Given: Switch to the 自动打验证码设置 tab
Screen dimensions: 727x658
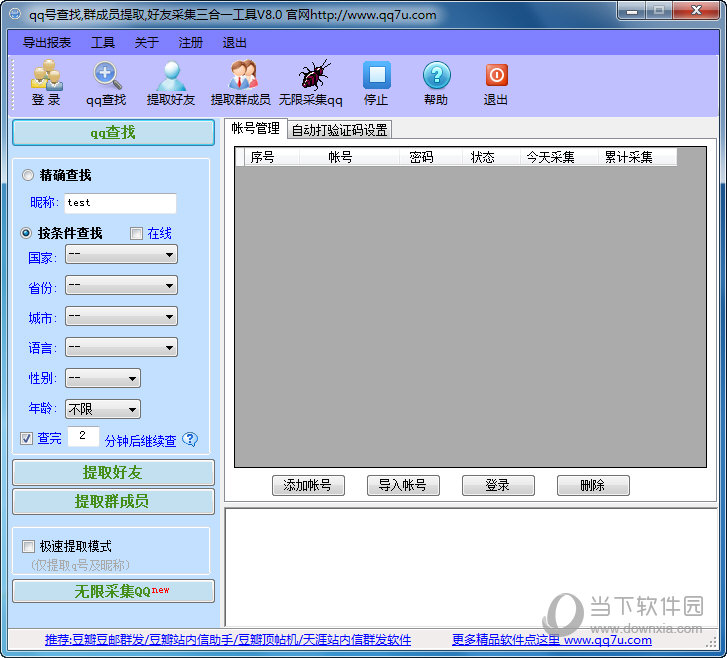Looking at the screenshot, I should [x=339, y=130].
